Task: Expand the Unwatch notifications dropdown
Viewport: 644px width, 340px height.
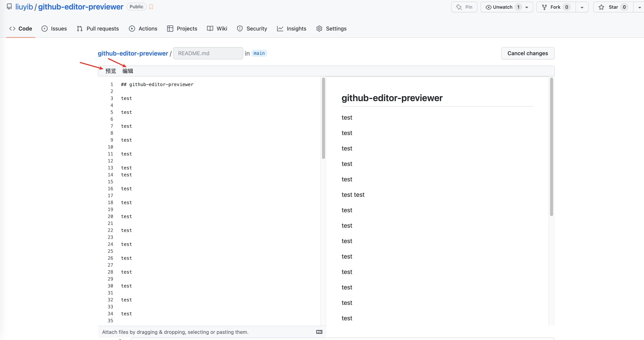Action: [x=527, y=7]
